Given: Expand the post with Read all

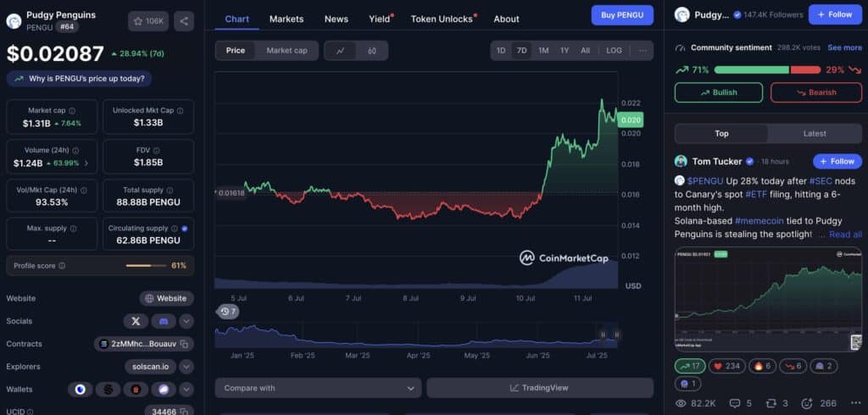Looking at the screenshot, I should 845,234.
